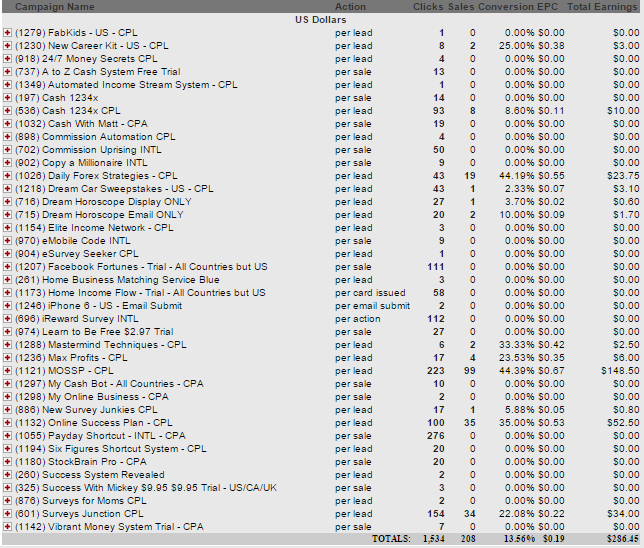The image size is (644, 548).
Task: Click plus icon beside New Survey Junkies CPL
Action: [x=7, y=410]
